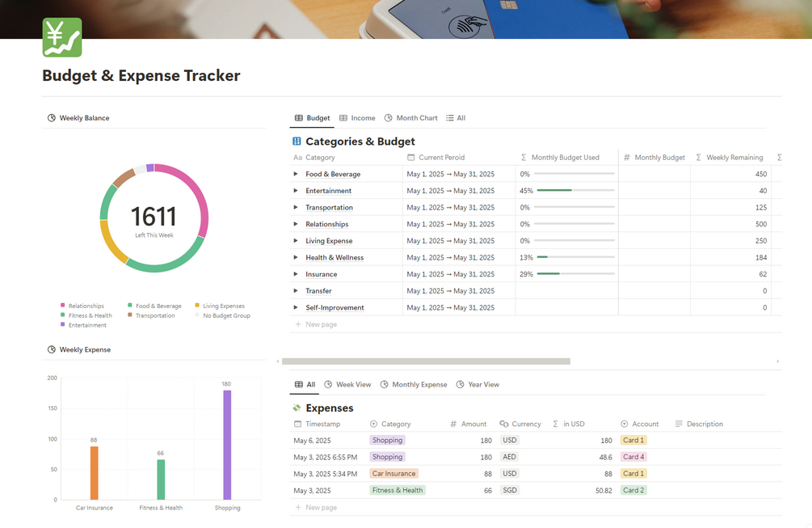Click the Currency column relation icon
Screen dimensions: 812x528
[x=504, y=424]
